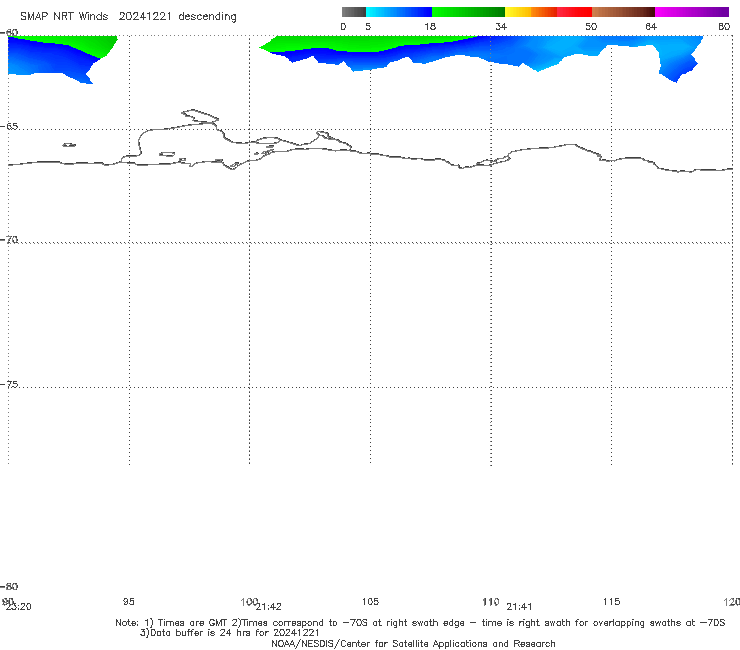
Task: Click the '95' longitude label
Action: pos(128,601)
